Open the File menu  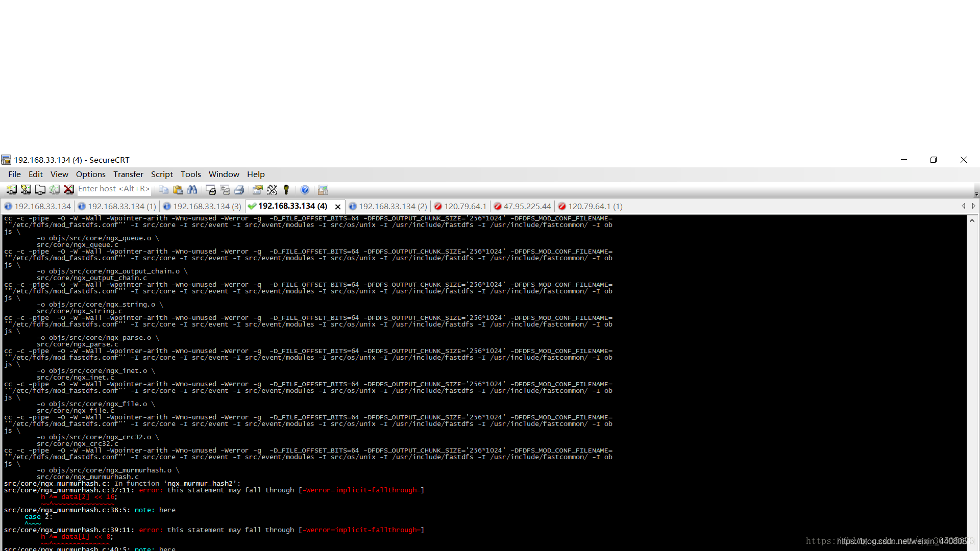click(x=14, y=174)
